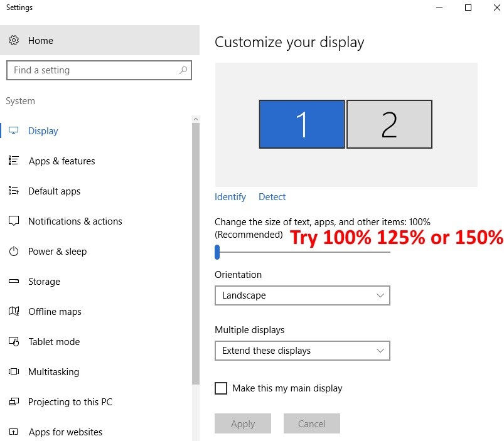Open Multitasking settings page

[x=53, y=372]
